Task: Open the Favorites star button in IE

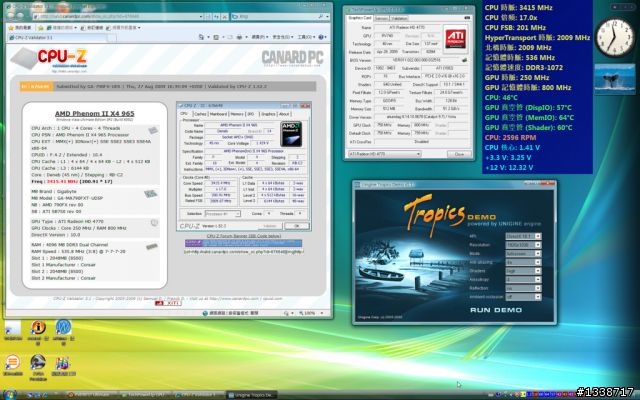Action: [x=19, y=27]
